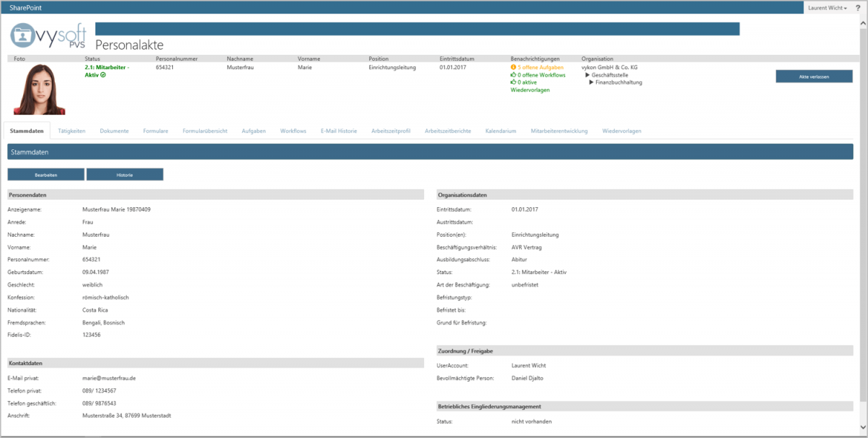Click the thumbs-up icon beside aktive Wiedervorlagen

click(513, 82)
